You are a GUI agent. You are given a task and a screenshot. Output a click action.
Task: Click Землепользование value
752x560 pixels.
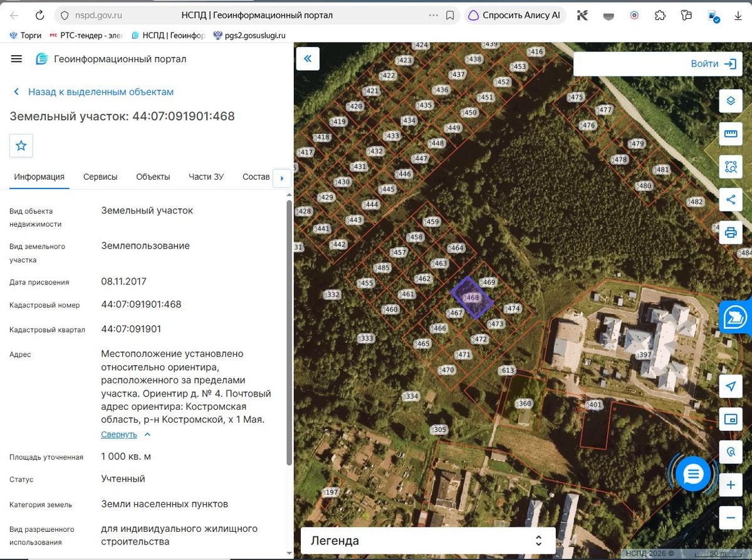pos(145,246)
